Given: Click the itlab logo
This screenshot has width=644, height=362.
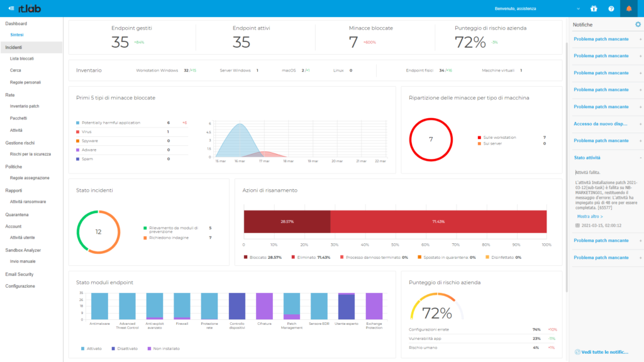Looking at the screenshot, I should click(x=31, y=9).
